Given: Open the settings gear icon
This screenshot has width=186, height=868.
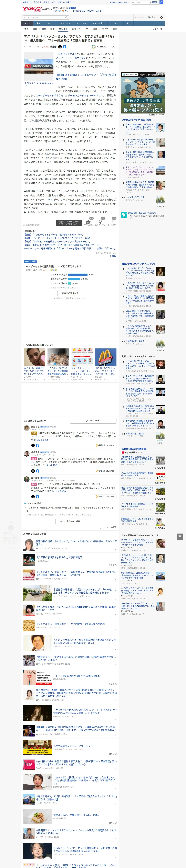Looking at the screenshot, I should (x=161, y=17).
